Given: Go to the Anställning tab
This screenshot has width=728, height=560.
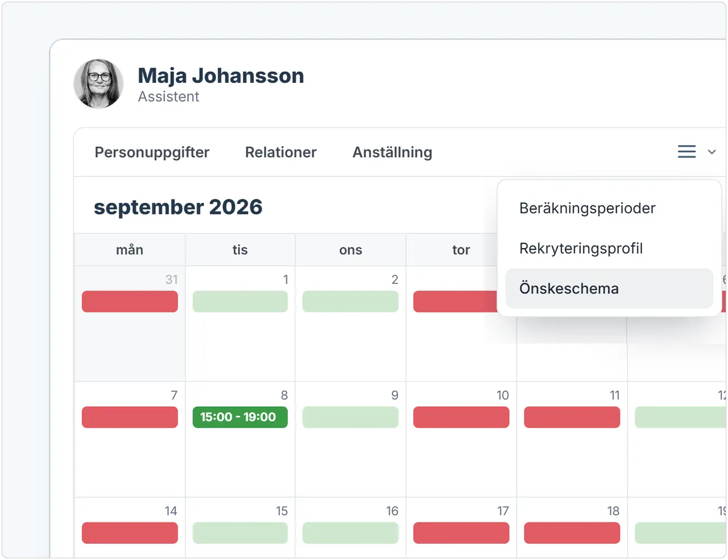Looking at the screenshot, I should click(x=392, y=152).
